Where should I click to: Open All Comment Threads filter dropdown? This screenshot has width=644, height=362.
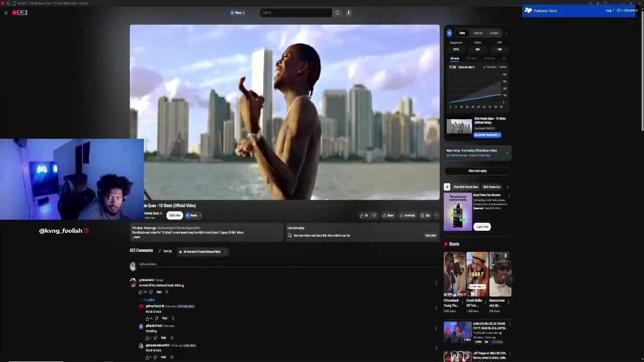point(202,251)
